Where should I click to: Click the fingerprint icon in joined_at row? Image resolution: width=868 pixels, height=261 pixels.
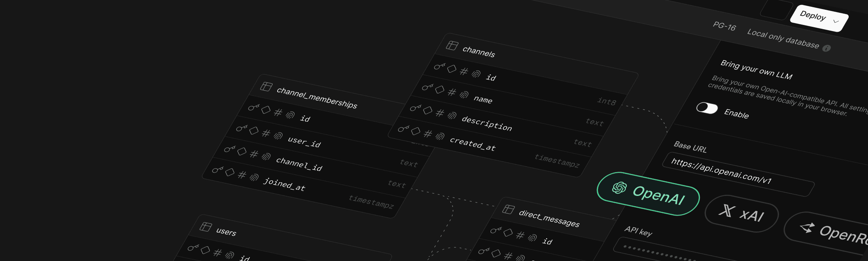click(254, 177)
